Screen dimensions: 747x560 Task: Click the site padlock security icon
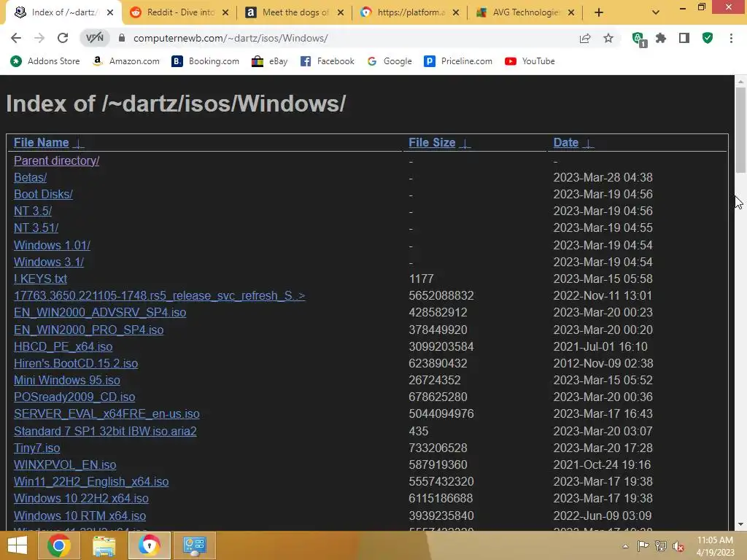(122, 38)
